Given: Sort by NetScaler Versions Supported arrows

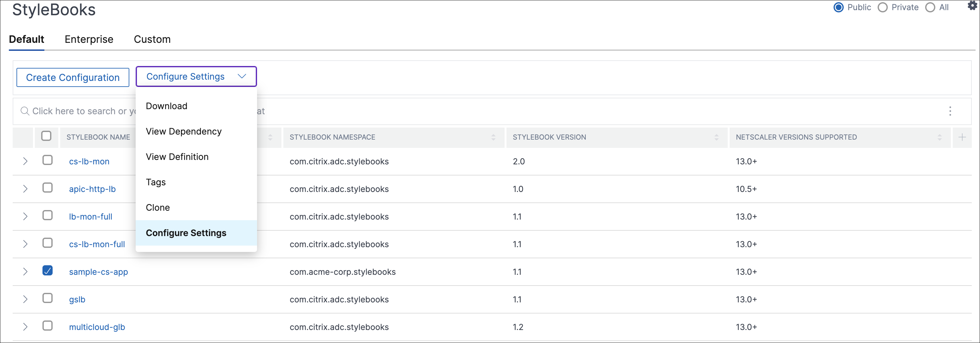Looking at the screenshot, I should [939, 137].
